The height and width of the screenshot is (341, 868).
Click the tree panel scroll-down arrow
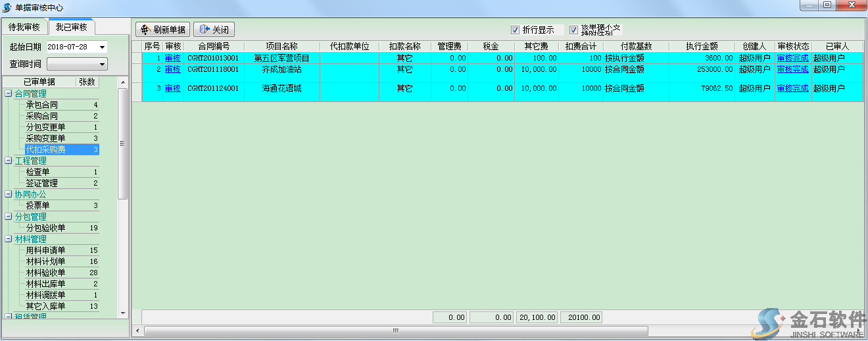tap(122, 313)
